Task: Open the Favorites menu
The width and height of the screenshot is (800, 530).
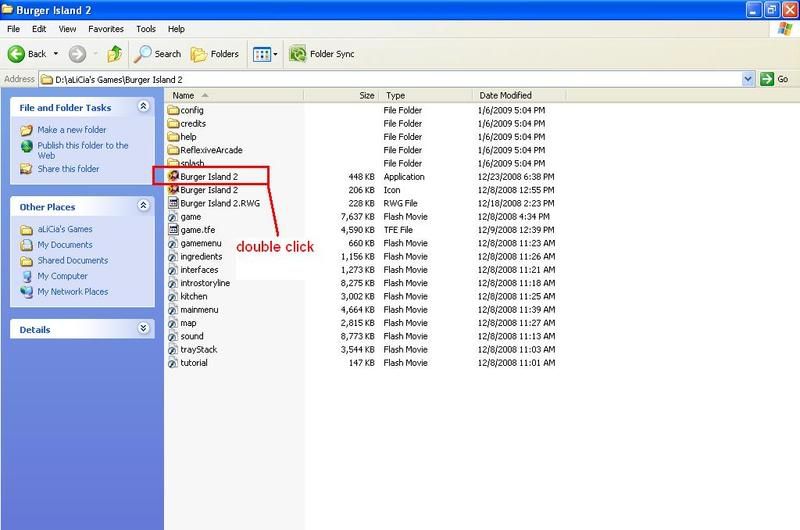Action: [106, 30]
